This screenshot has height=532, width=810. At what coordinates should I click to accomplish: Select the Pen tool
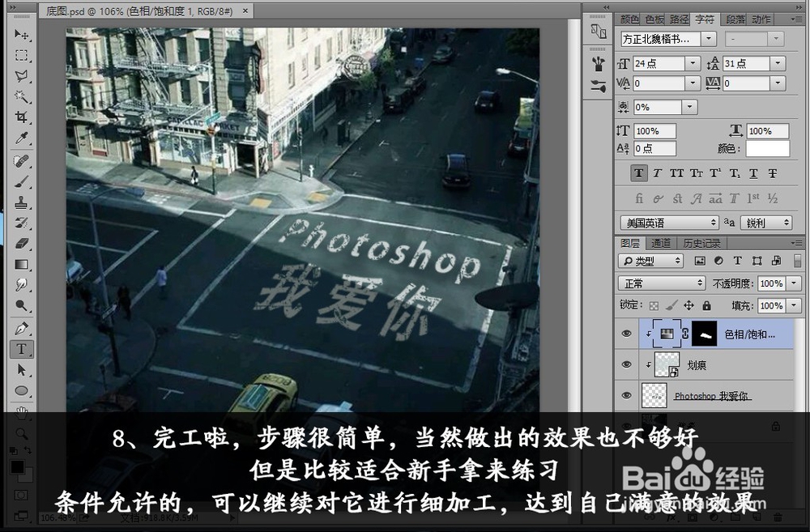point(21,329)
